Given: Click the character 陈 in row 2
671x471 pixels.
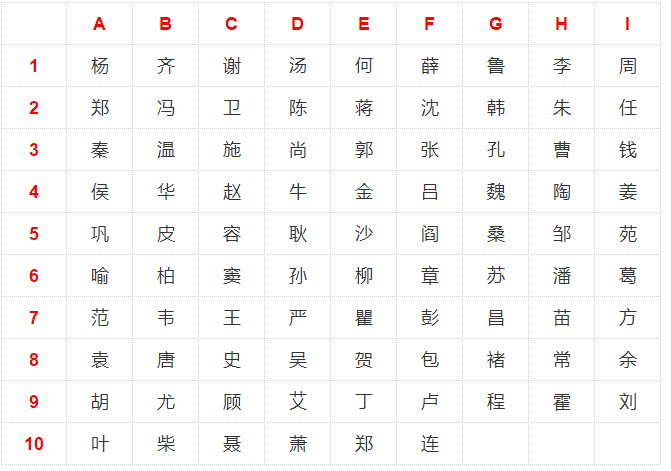Looking at the screenshot, I should pos(298,108).
